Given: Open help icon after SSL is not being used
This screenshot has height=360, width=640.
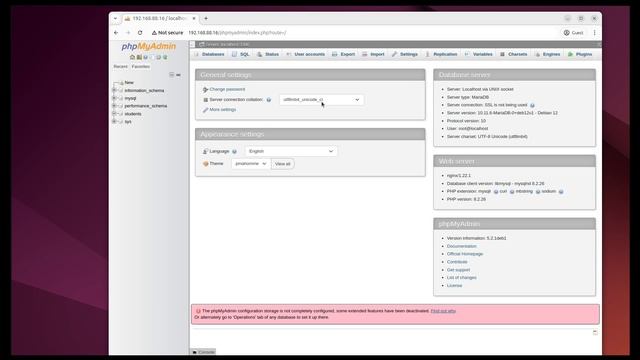Looking at the screenshot, I should [532, 105].
